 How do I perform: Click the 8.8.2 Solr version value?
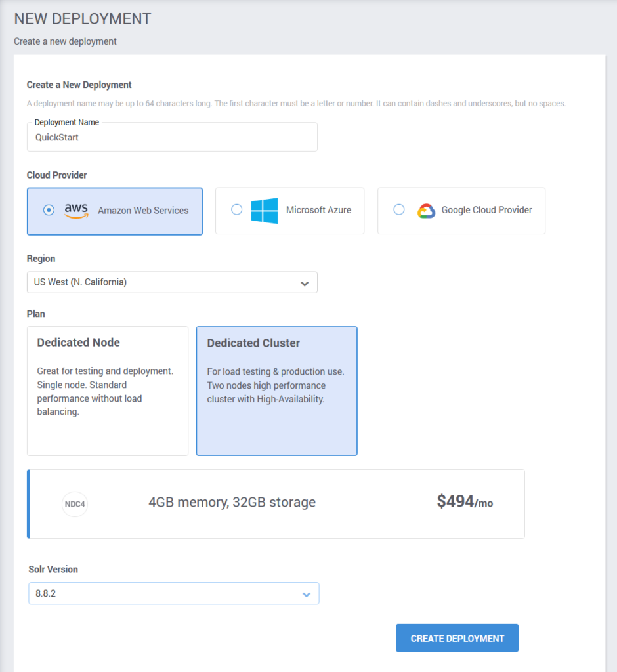(45, 593)
